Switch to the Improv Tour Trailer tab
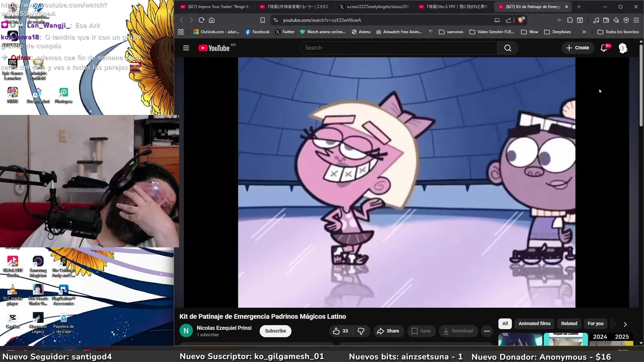 click(216, 7)
